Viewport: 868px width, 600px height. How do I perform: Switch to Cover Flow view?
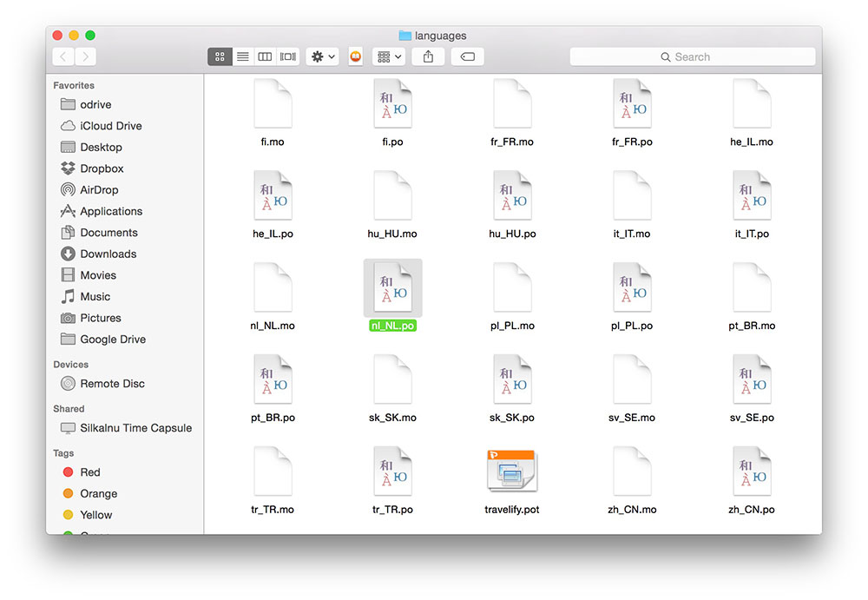click(288, 56)
